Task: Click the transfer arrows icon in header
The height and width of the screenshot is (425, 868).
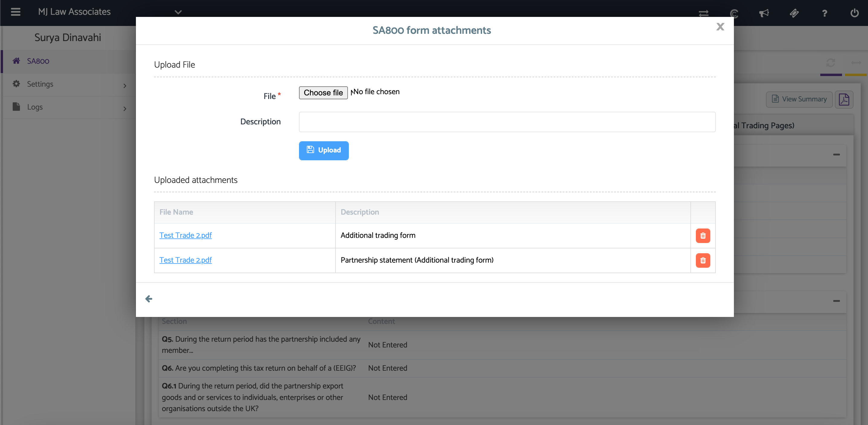Action: 704,13
